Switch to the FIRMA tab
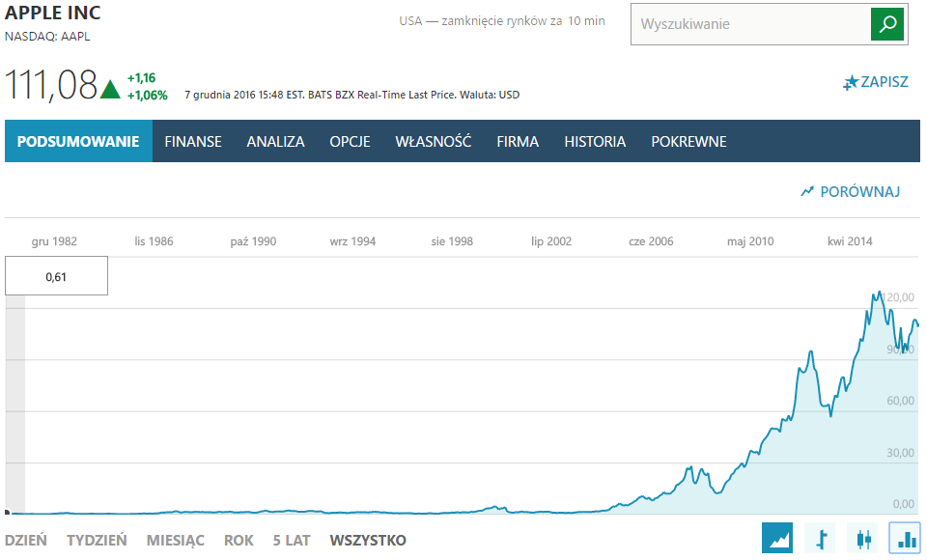 [x=518, y=141]
